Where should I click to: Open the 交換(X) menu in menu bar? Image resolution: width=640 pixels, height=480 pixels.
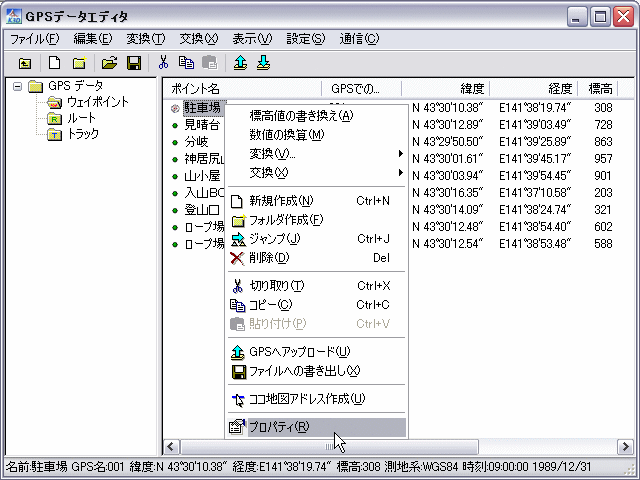tap(199, 39)
